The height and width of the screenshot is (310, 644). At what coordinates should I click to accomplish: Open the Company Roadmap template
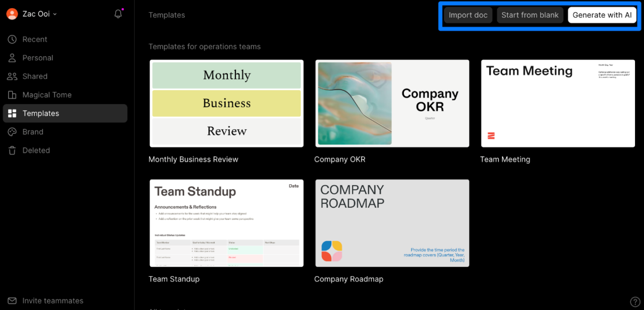[x=392, y=223]
